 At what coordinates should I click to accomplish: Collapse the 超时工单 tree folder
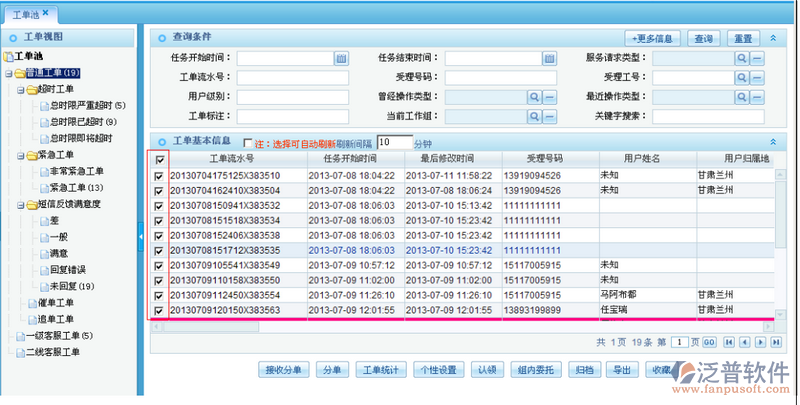[x=20, y=90]
